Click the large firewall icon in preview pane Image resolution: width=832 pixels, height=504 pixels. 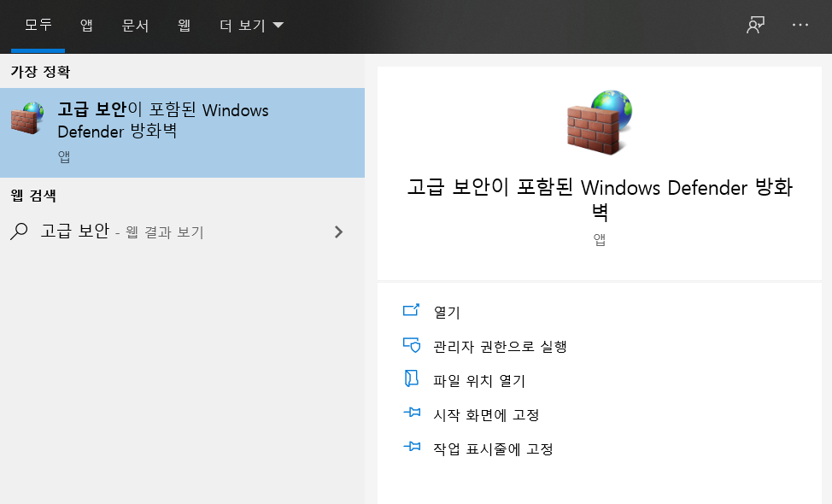point(600,122)
